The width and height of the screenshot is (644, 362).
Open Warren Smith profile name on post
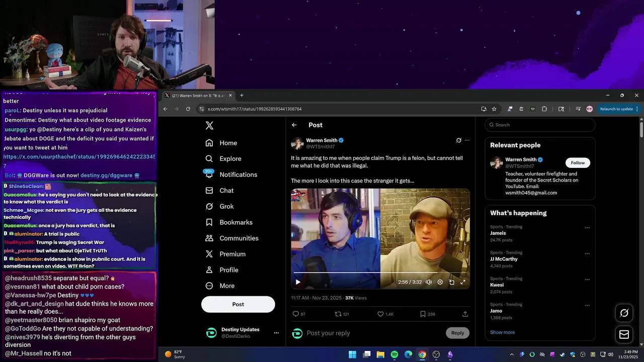[321, 140]
